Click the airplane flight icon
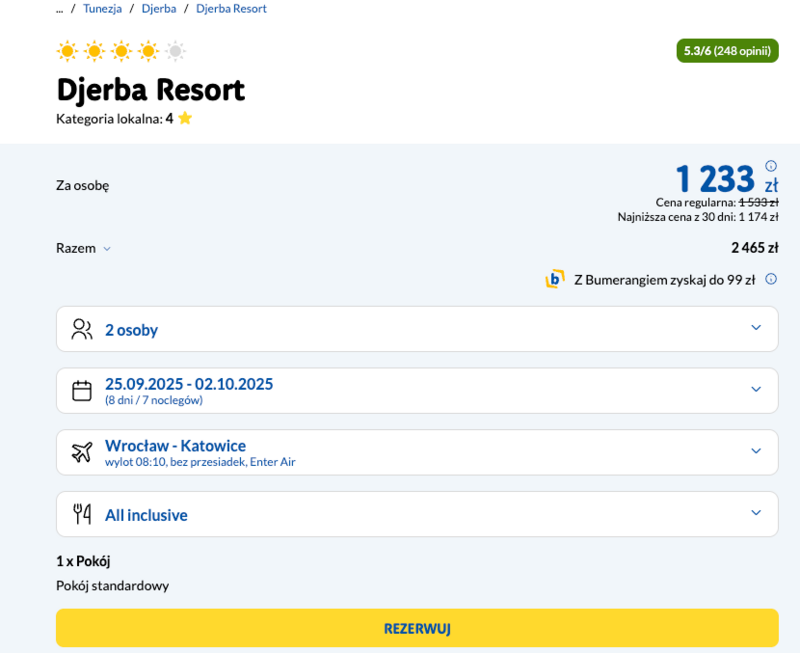Image resolution: width=800 pixels, height=653 pixels. click(x=82, y=452)
